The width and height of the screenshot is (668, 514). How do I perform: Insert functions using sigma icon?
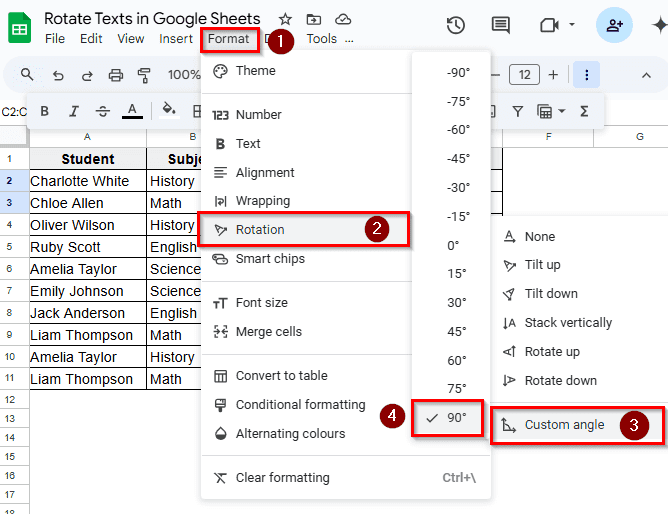click(584, 111)
